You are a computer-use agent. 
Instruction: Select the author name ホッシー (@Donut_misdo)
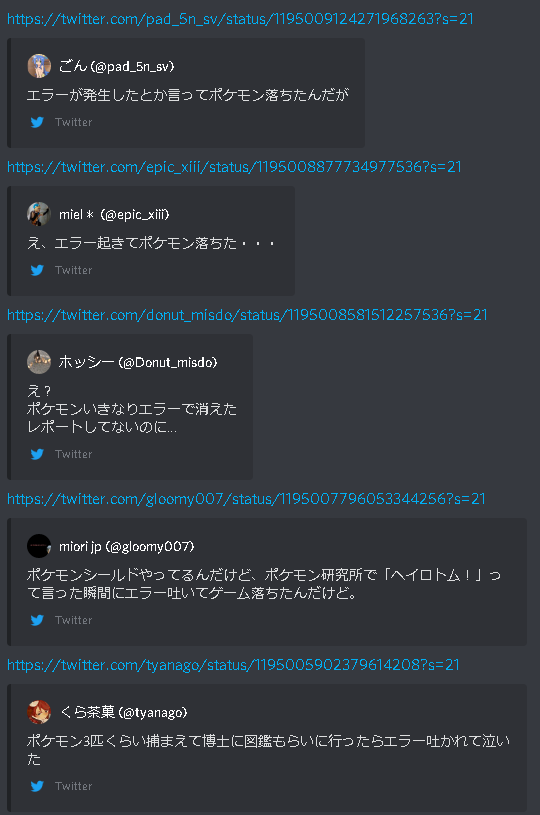click(138, 362)
